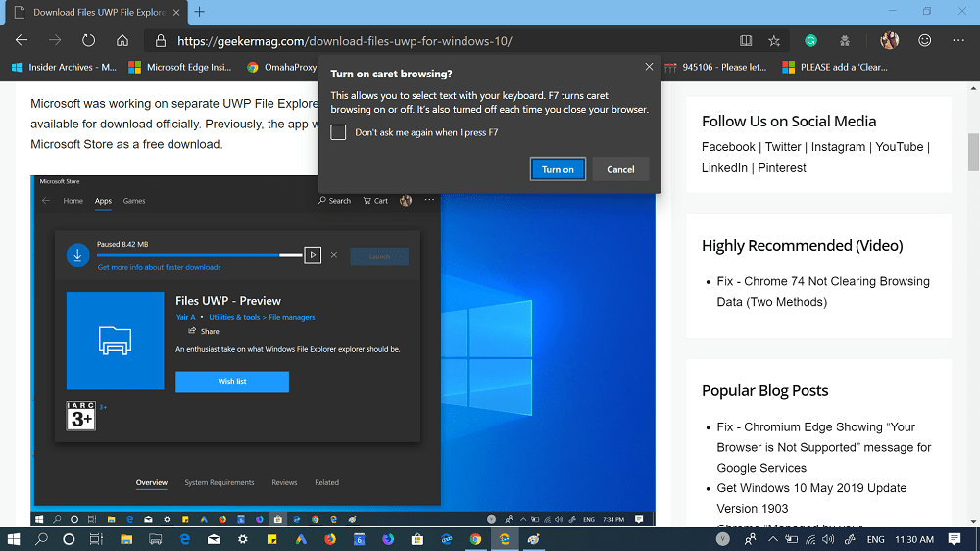This screenshot has width=980, height=551.
Task: Close the Download Files UWP tab
Action: [x=176, y=12]
